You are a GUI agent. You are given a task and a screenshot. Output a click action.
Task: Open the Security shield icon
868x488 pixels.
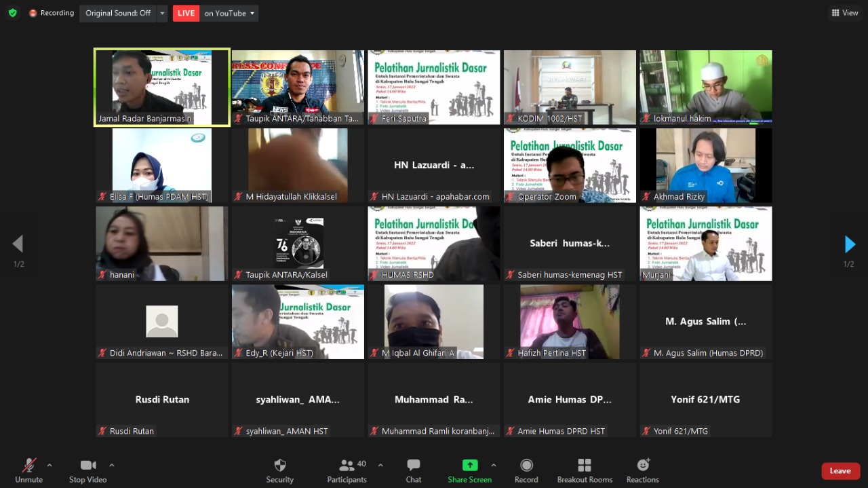tap(279, 466)
